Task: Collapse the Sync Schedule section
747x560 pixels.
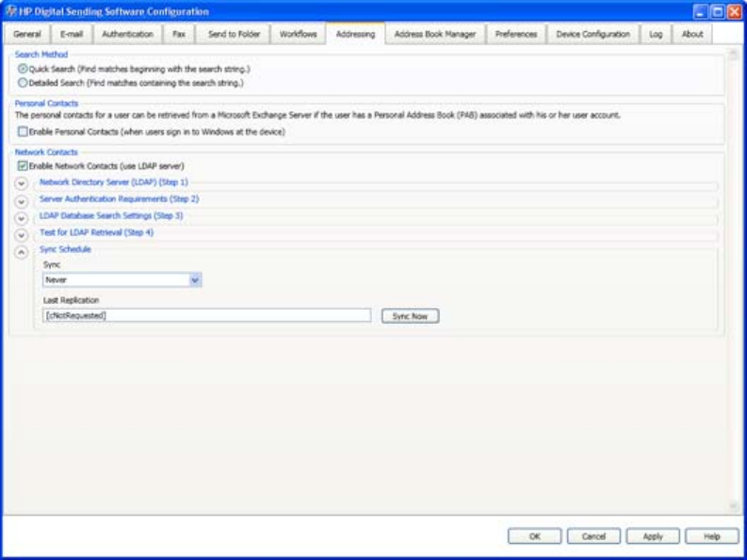Action: click(22, 252)
